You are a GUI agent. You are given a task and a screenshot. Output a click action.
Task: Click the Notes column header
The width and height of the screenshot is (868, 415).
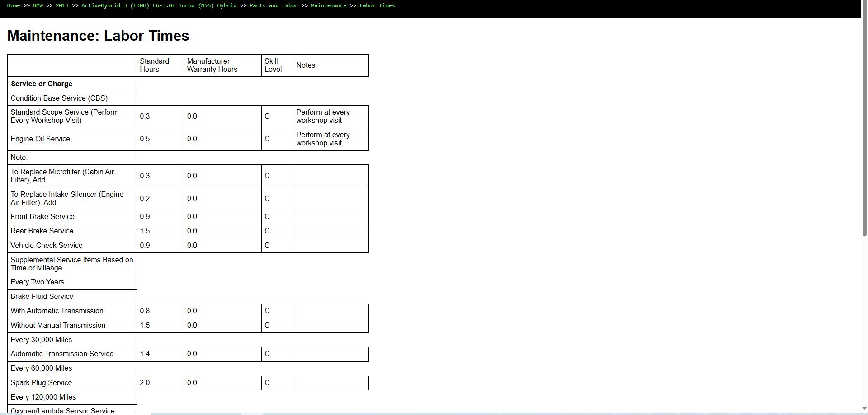(331, 65)
